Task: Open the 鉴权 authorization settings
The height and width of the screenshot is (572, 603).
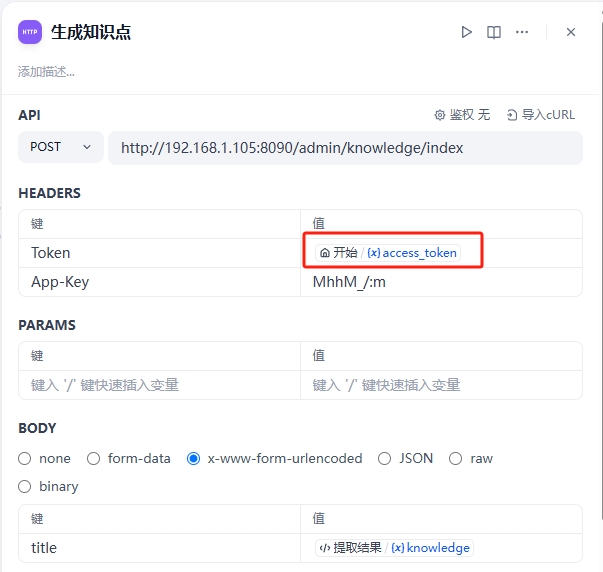Action: pyautogui.click(x=462, y=115)
